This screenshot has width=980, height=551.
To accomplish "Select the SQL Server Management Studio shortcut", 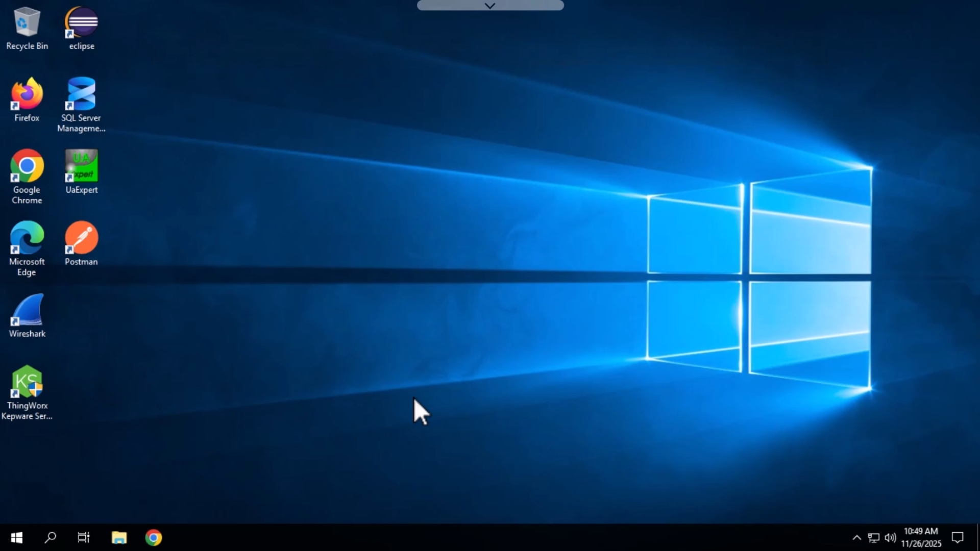I will tap(82, 105).
